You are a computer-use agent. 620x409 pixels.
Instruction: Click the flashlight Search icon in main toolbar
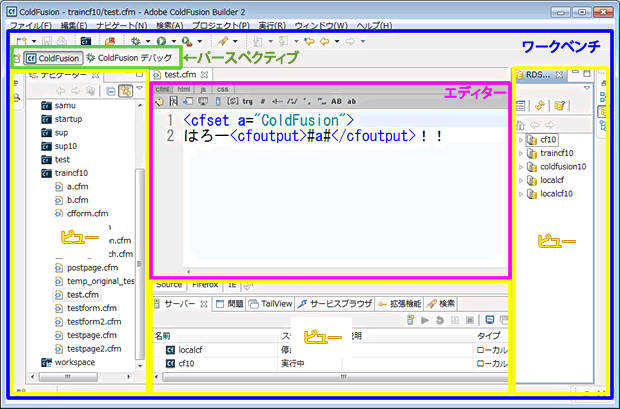pos(223,41)
